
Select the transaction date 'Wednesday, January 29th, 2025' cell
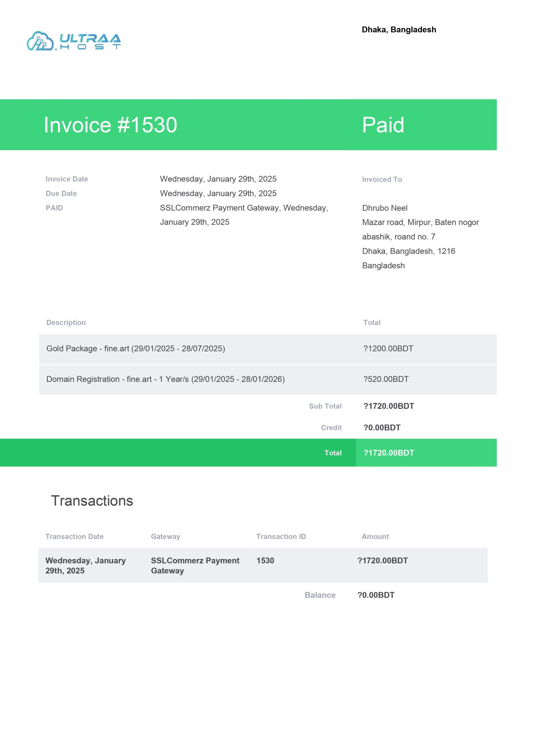point(86,566)
